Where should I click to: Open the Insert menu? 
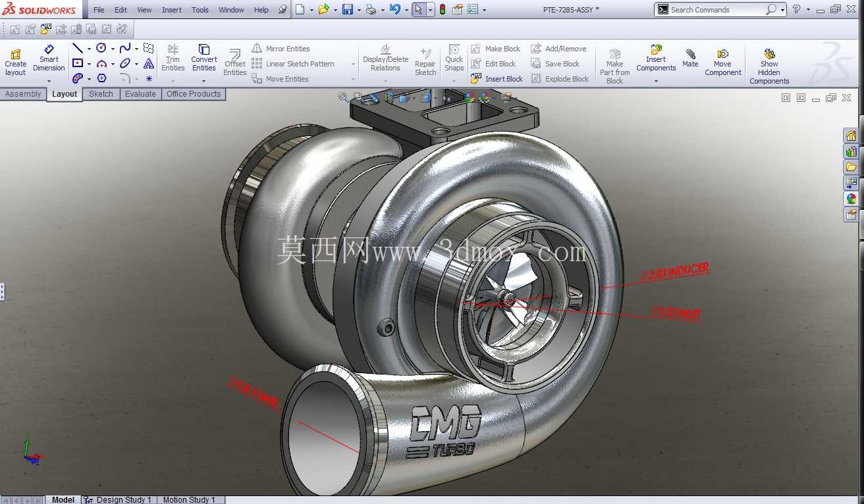point(172,10)
